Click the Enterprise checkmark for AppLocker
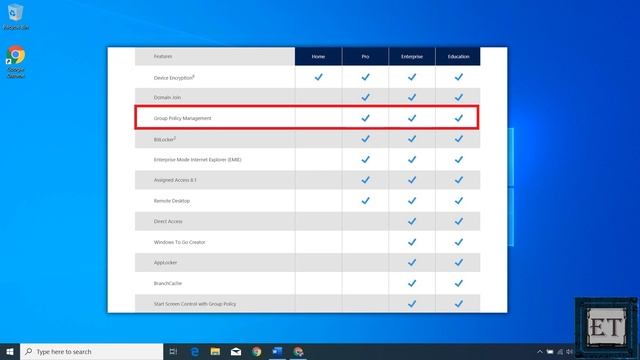 pyautogui.click(x=412, y=262)
